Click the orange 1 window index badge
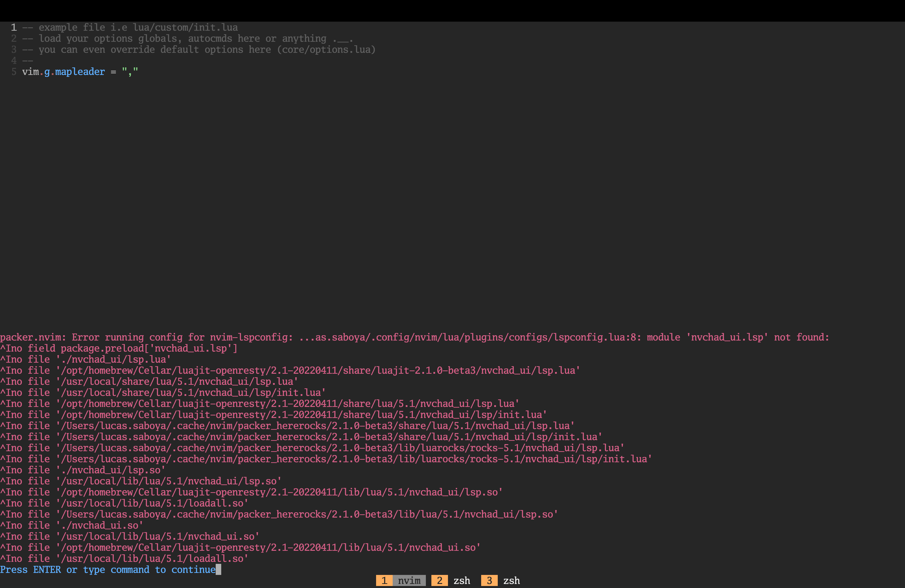The height and width of the screenshot is (588, 905). (384, 581)
